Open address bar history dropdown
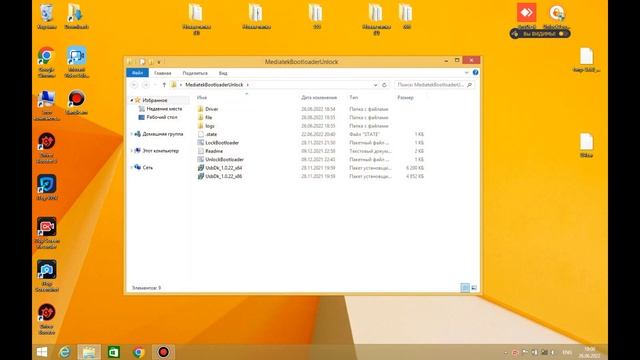 pos(375,85)
